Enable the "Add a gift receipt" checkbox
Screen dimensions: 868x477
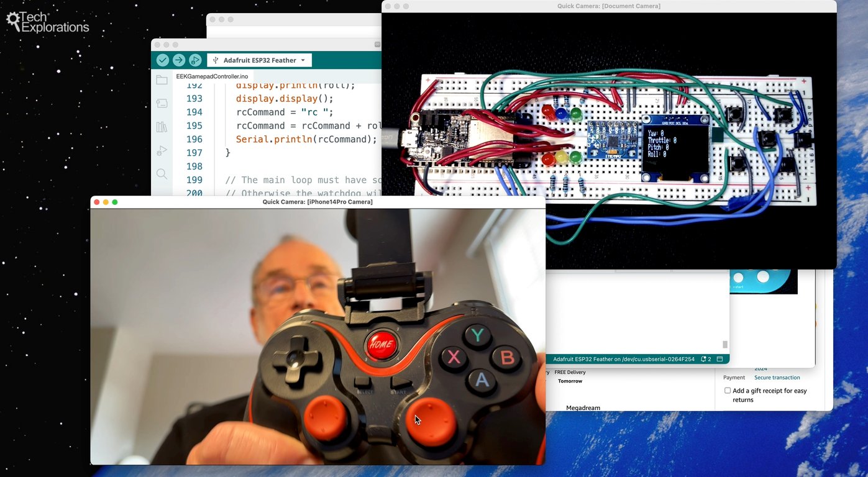(x=728, y=391)
